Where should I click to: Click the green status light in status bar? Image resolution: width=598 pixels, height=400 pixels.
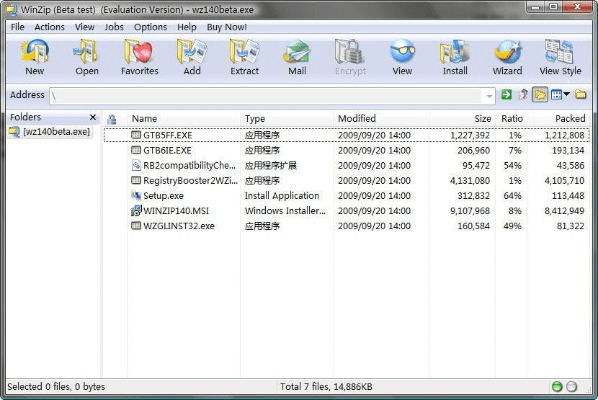[557, 387]
